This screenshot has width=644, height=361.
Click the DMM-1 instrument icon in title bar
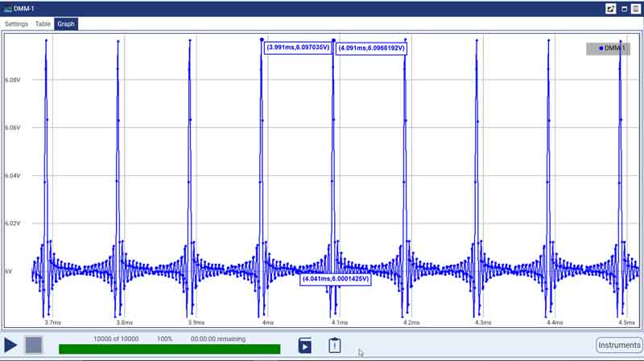click(7, 8)
